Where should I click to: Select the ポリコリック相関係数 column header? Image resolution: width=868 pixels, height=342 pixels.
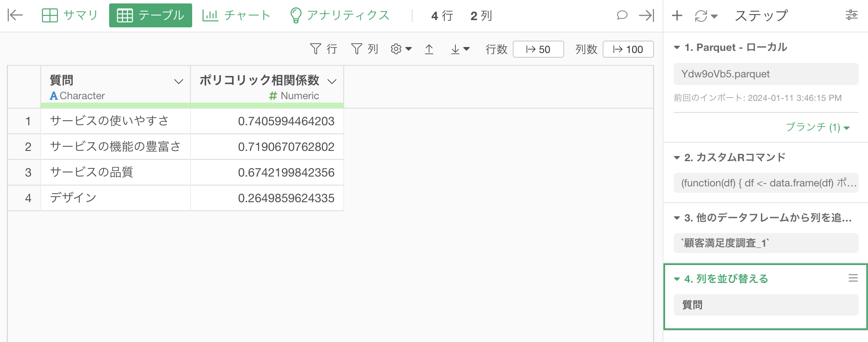click(x=267, y=86)
